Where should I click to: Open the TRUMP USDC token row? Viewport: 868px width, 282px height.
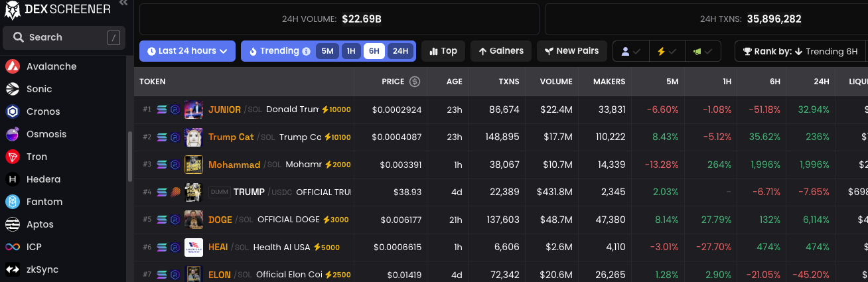pos(501,192)
